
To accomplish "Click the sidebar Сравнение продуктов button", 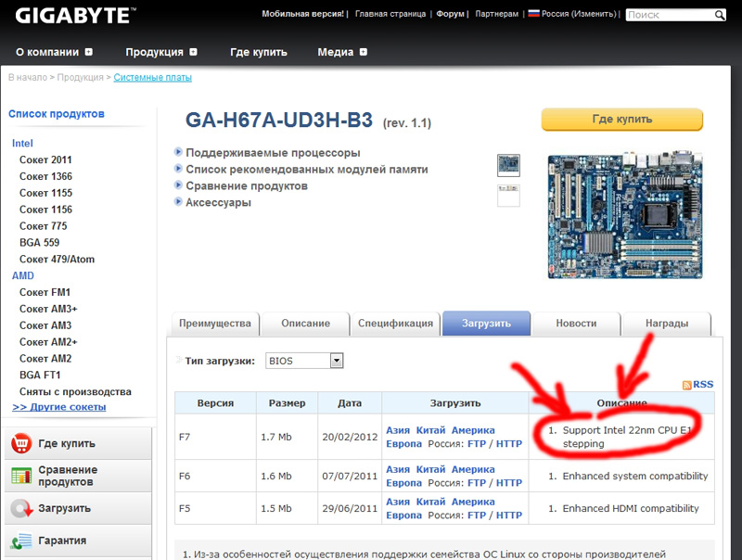I will (x=78, y=476).
